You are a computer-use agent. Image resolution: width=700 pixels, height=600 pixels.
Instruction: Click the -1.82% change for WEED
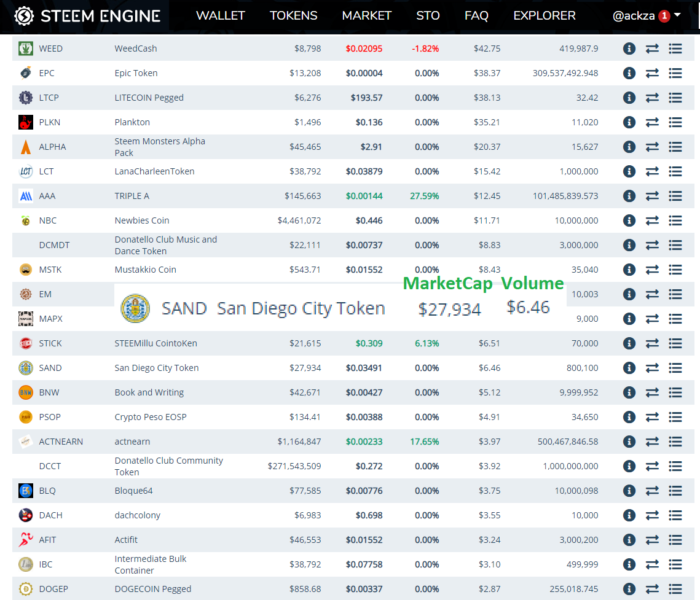coord(425,49)
